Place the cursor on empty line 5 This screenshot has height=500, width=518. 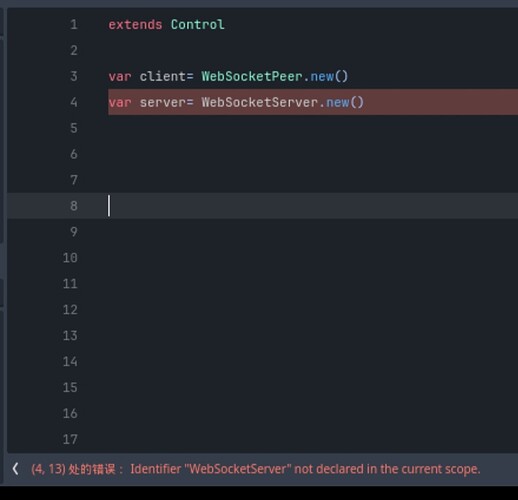313,128
